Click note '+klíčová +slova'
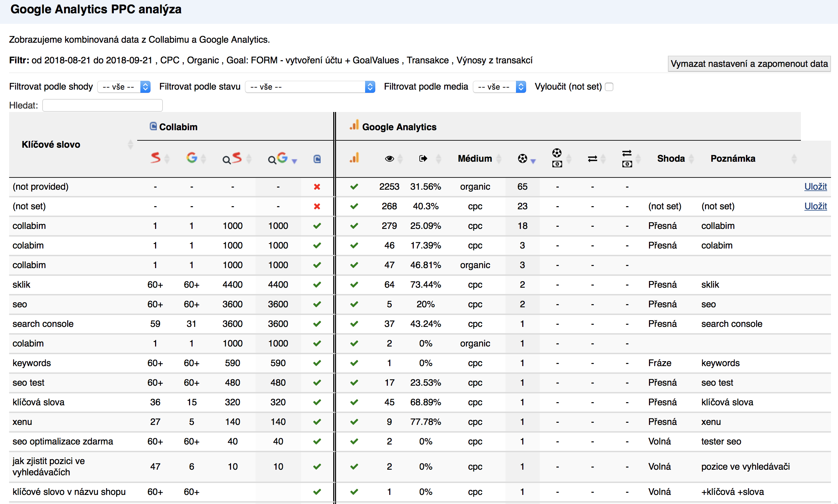Screen dimensions: 838x504 pyautogui.click(x=733, y=492)
